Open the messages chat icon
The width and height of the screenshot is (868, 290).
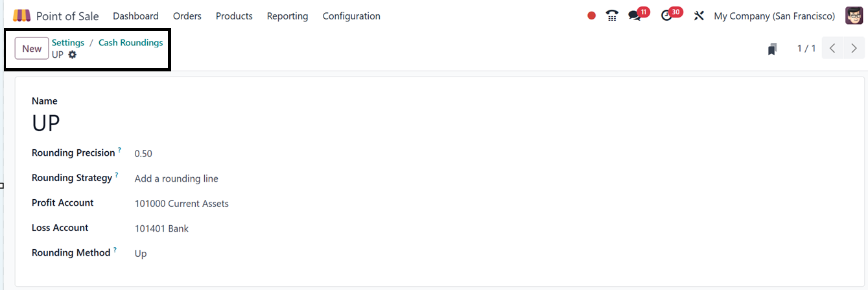coord(635,16)
